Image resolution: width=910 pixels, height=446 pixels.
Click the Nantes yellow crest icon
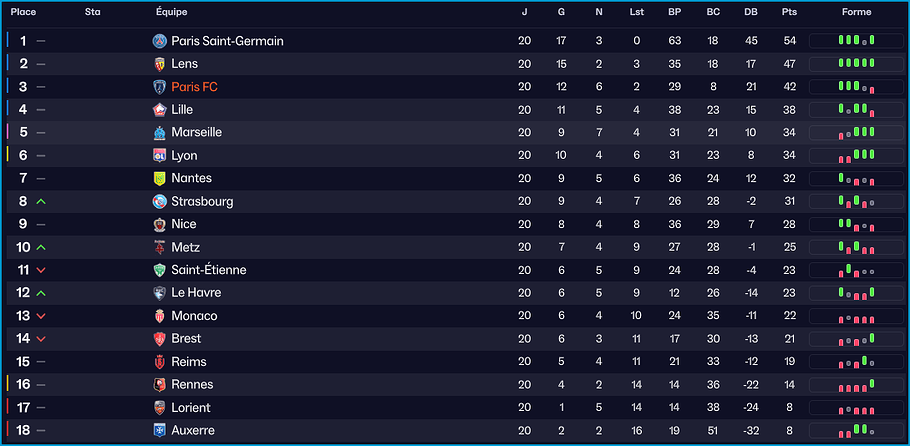pos(159,178)
